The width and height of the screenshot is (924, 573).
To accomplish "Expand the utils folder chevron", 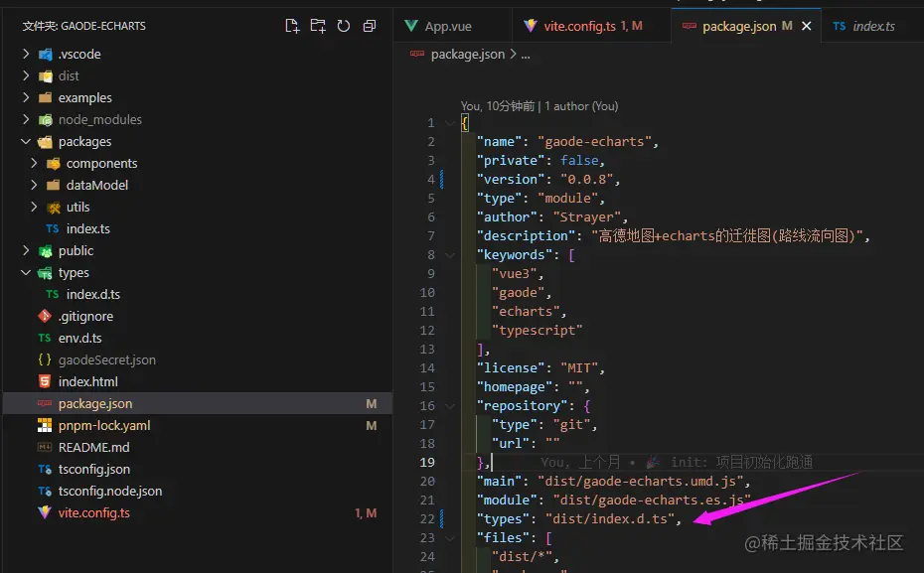I will (34, 207).
